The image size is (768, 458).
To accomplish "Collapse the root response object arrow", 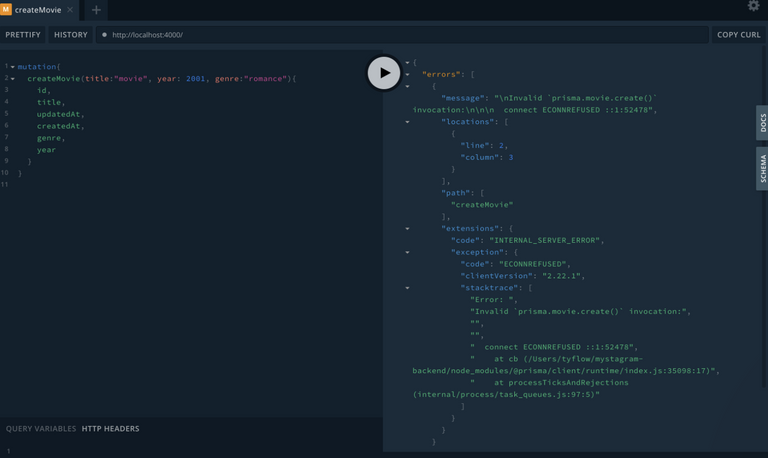I will (x=407, y=63).
